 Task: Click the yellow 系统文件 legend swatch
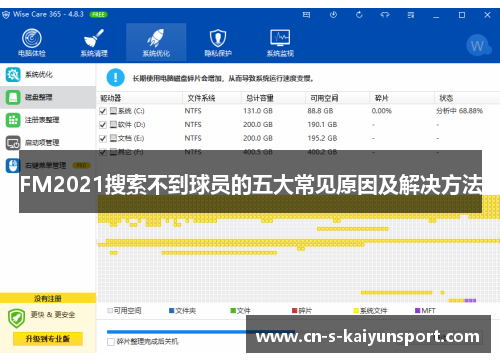pyautogui.click(x=356, y=311)
